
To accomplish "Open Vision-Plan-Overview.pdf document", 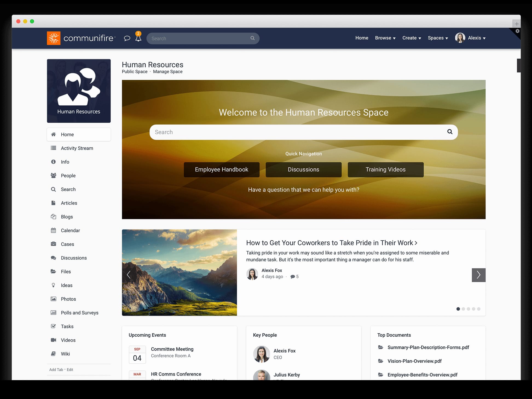I will (x=415, y=361).
